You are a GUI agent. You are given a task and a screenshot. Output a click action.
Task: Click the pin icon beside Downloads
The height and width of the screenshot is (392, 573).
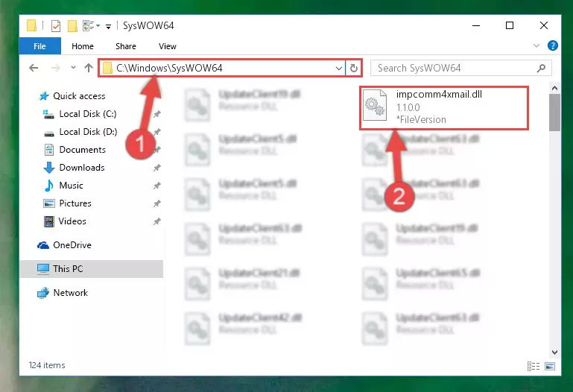click(156, 168)
